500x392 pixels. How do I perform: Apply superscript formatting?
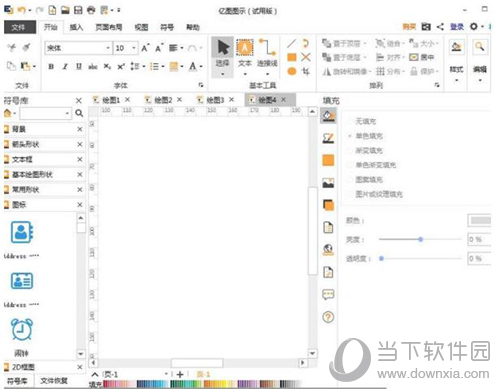pyautogui.click(x=121, y=67)
